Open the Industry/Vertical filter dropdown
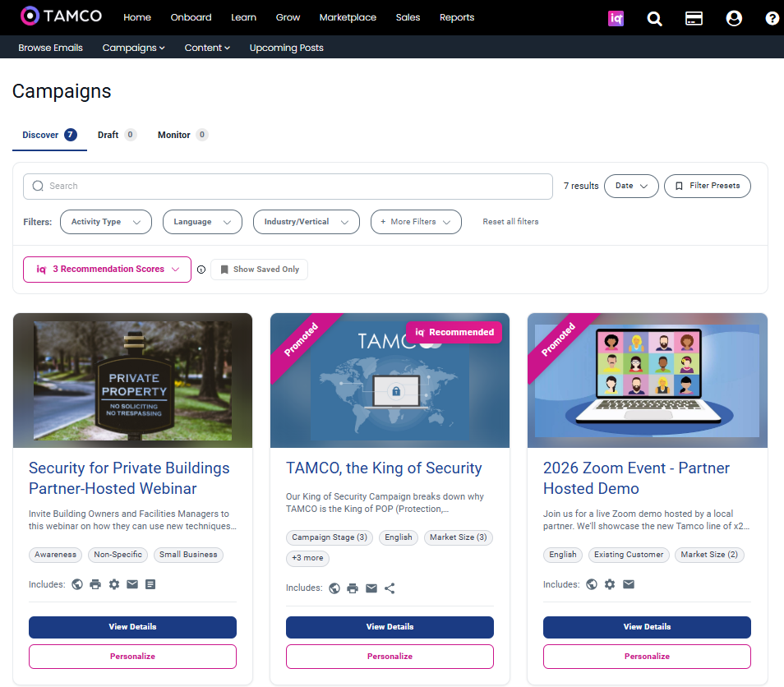784x687 pixels. (307, 222)
